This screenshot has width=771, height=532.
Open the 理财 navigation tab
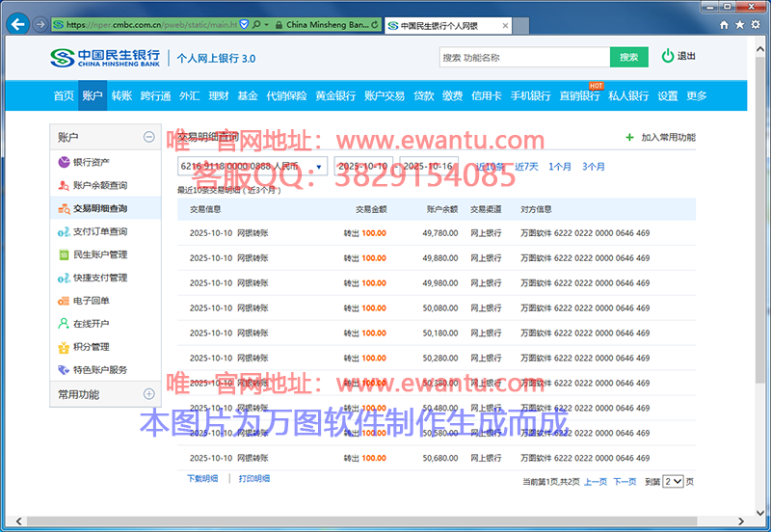click(219, 95)
